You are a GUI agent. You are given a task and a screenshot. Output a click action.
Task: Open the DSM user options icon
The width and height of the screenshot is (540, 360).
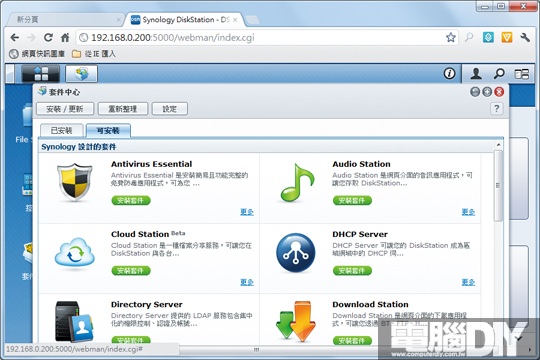(x=476, y=73)
